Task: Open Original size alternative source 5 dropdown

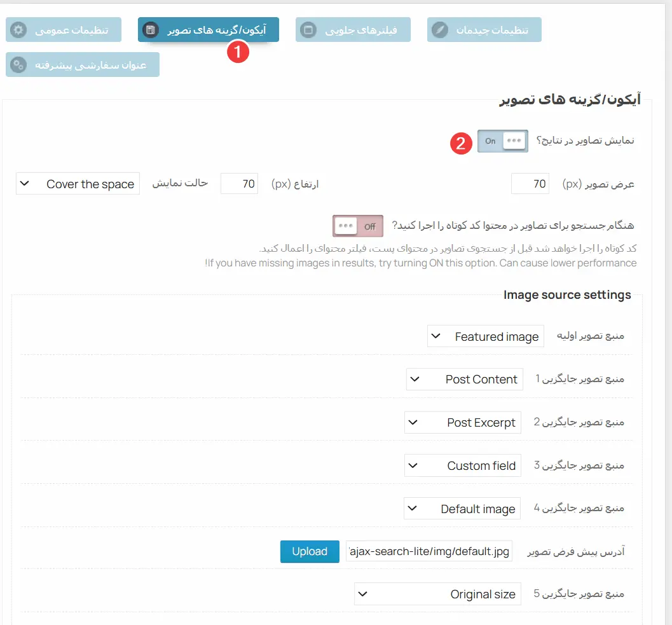Action: tap(437, 594)
